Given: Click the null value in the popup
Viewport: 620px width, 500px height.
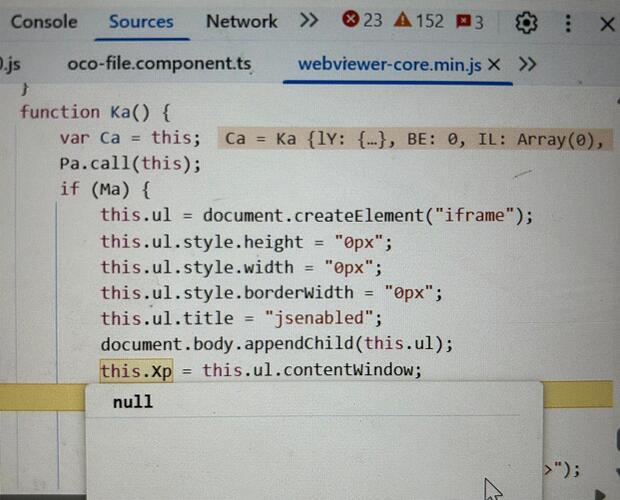Looking at the screenshot, I should [x=133, y=402].
